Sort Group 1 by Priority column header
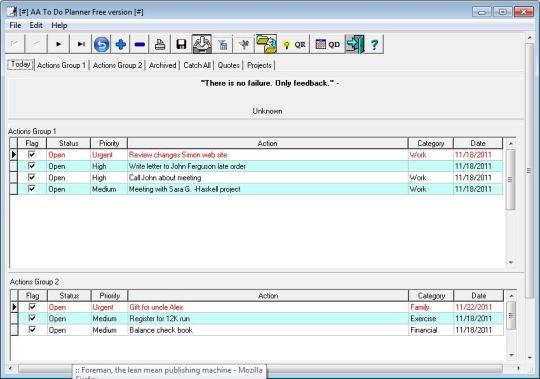The image size is (540, 379). pyautogui.click(x=109, y=143)
